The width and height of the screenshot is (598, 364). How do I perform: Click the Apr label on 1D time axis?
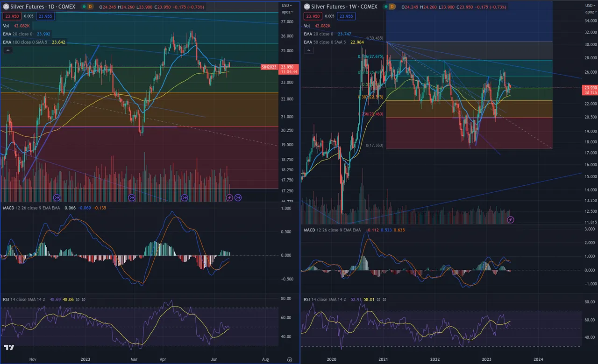tap(164, 359)
